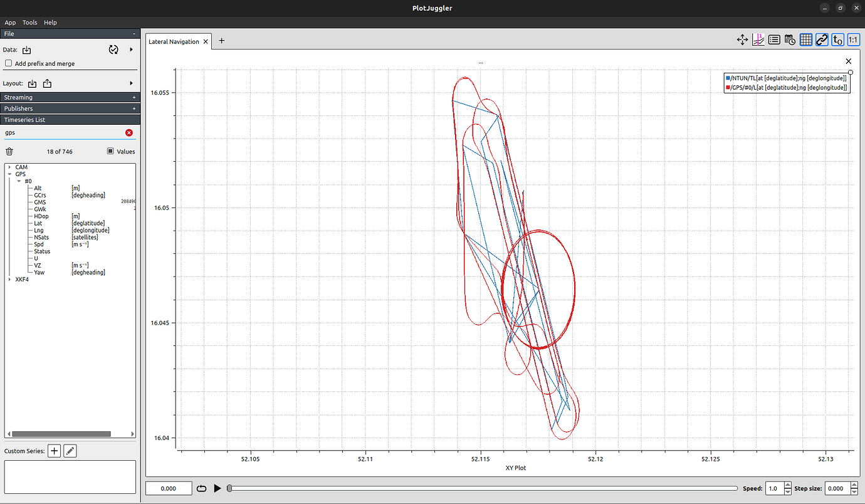The image size is (865, 504).
Task: Open the Tools menu
Action: (29, 22)
